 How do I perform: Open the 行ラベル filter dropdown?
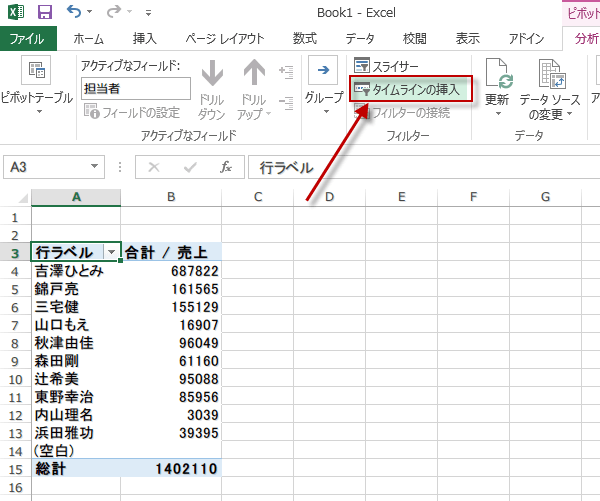[111, 252]
